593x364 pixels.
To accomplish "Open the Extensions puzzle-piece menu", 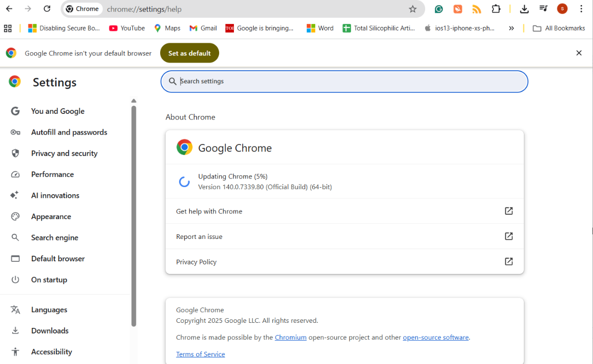I will 496,9.
